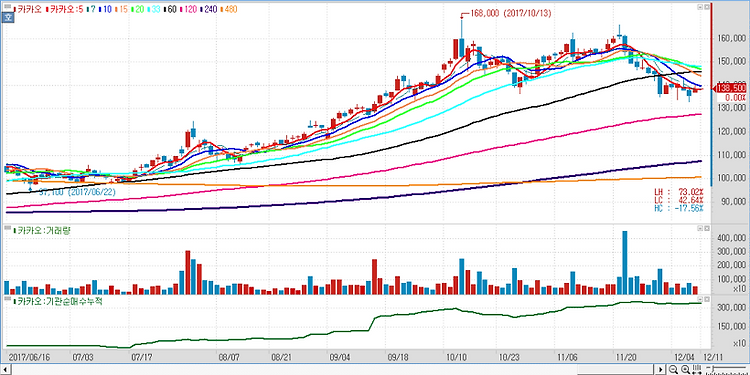The height and width of the screenshot is (375, 750).
Task: Click the small gray menu icon above 호
Action: (8, 6)
